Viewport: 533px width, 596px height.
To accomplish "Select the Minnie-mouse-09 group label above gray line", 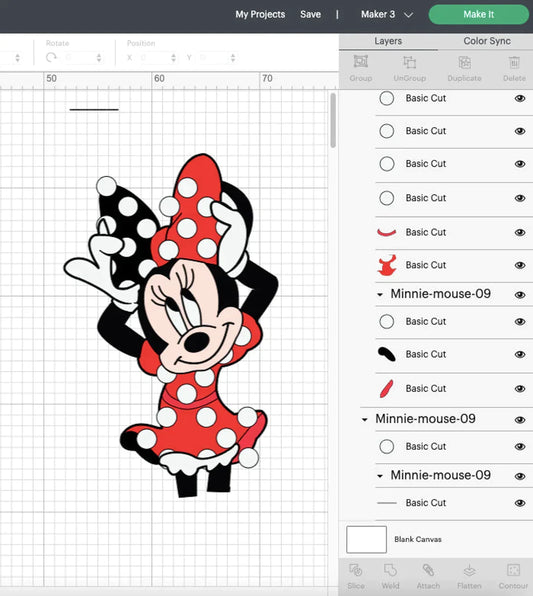I will (440, 475).
